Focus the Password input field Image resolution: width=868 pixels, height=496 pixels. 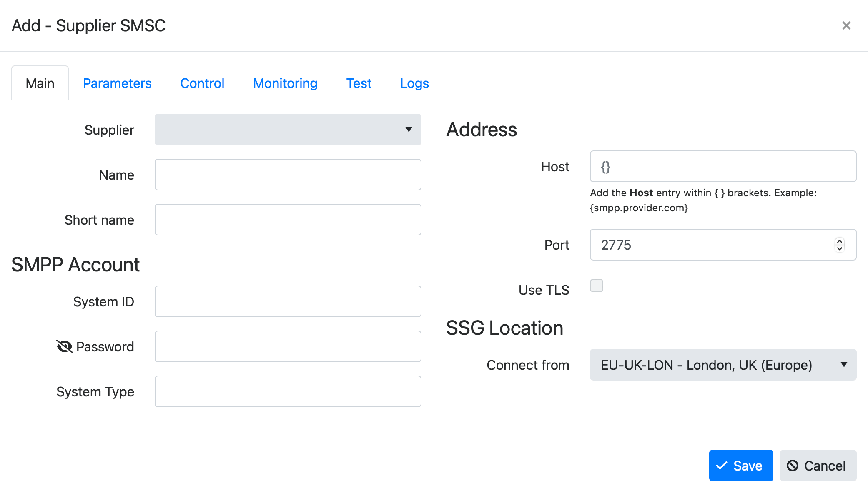pos(288,346)
